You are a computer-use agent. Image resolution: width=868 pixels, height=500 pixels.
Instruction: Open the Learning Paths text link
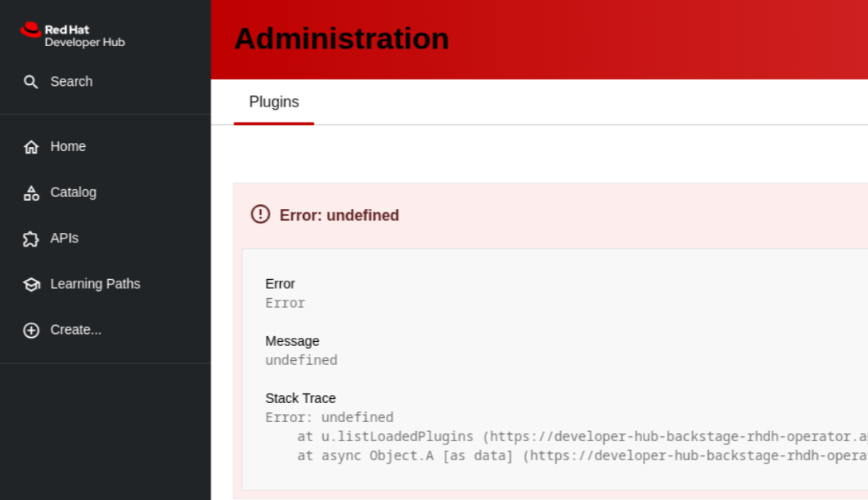[95, 284]
